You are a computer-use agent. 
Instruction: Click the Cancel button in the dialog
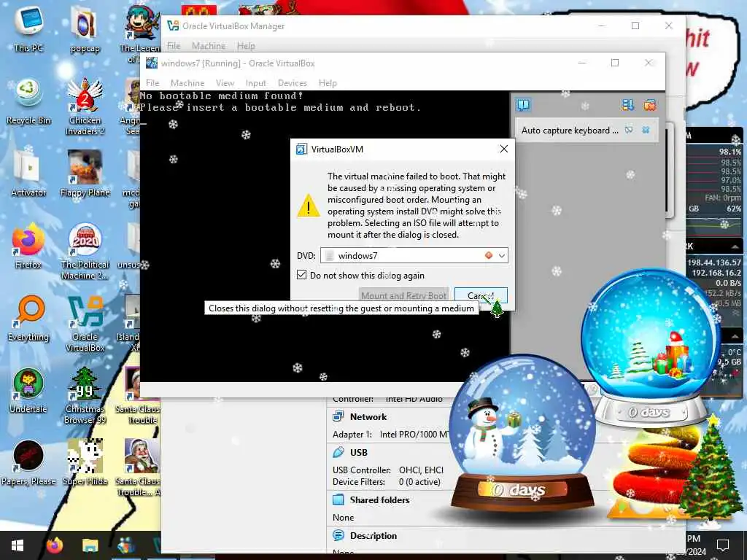tap(481, 295)
